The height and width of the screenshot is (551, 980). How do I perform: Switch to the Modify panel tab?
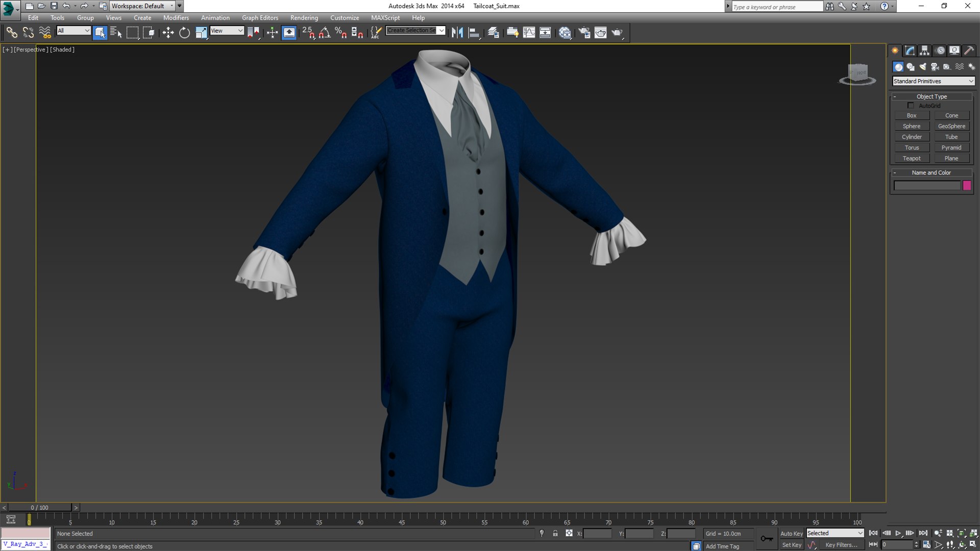(910, 51)
